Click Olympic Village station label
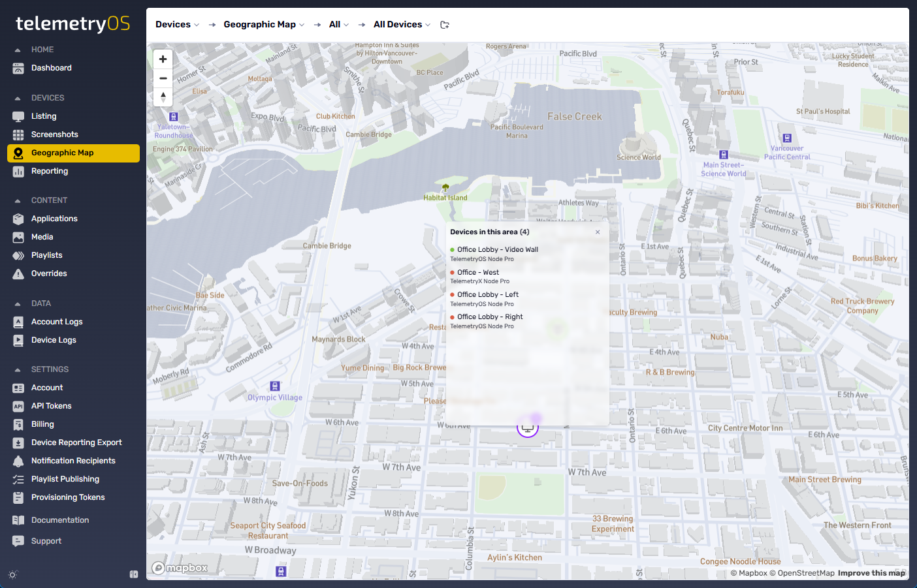Screen dimensions: 917x588 [x=275, y=397]
